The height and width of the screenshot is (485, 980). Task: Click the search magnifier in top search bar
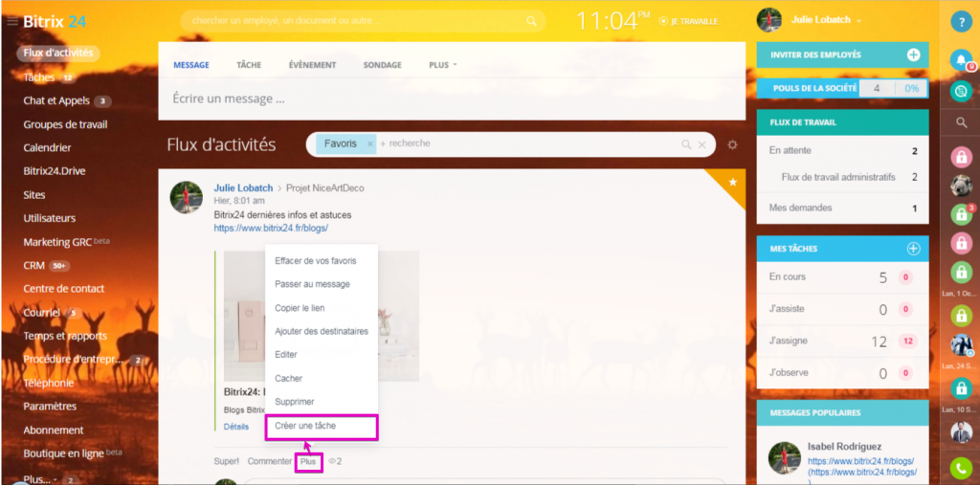531,21
